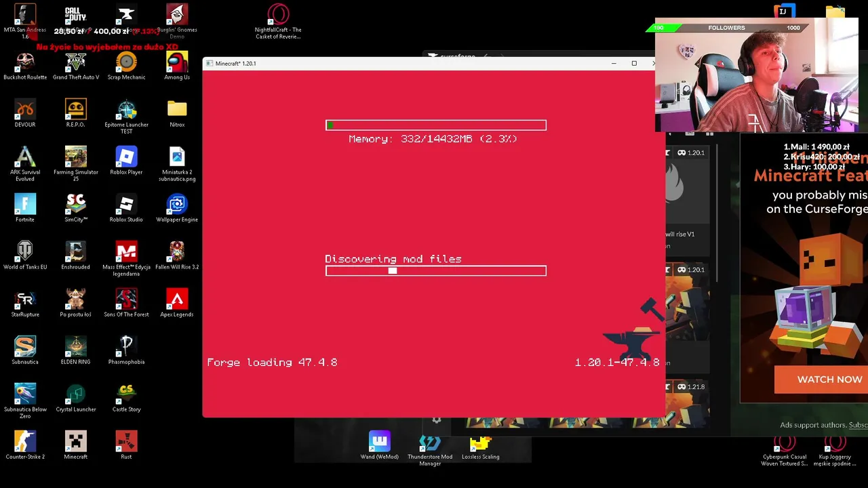Open the Scrap Mechanic desktop icon
Screen dimensions: 868x488
click(126, 66)
